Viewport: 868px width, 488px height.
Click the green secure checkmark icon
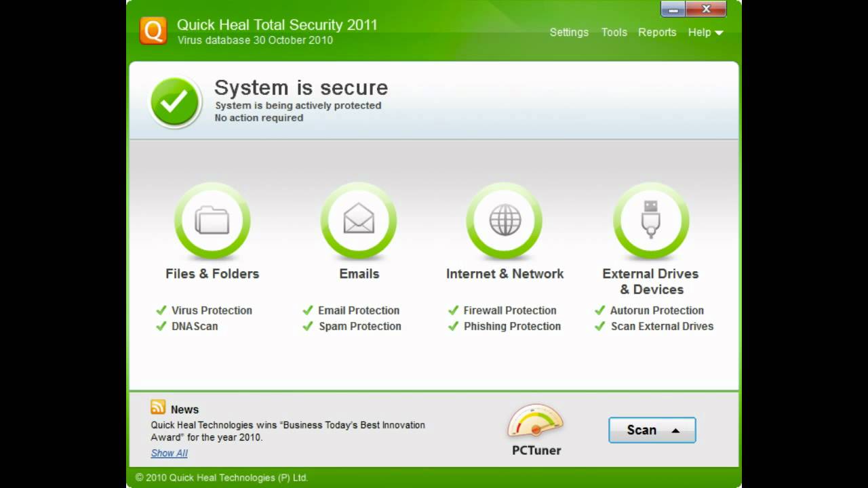[175, 102]
